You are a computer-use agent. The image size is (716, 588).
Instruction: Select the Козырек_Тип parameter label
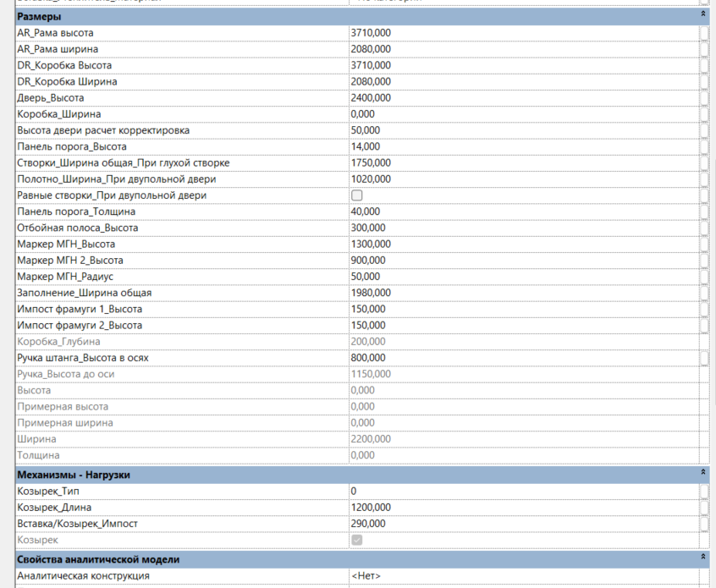point(48,492)
